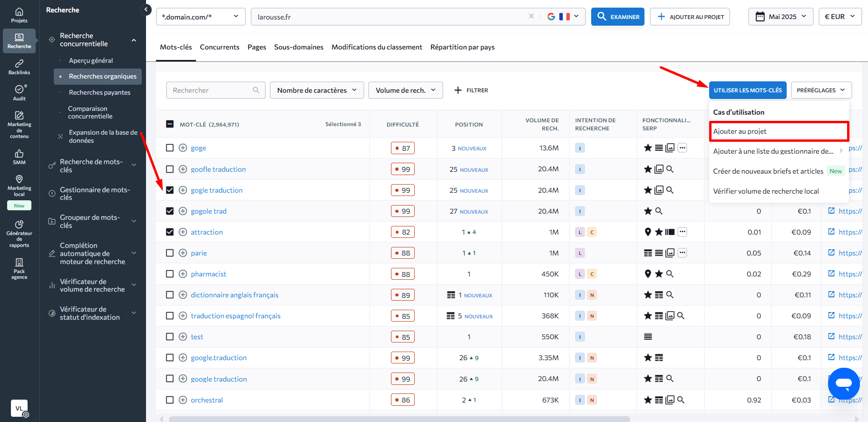The width and height of the screenshot is (868, 422).
Task: Click the plus icon next to goge
Action: click(183, 148)
